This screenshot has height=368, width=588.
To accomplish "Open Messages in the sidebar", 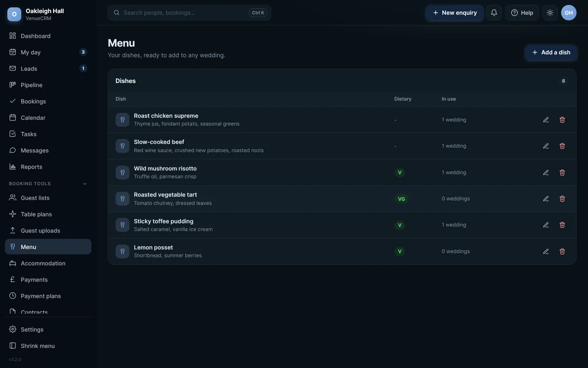I will click(48, 150).
